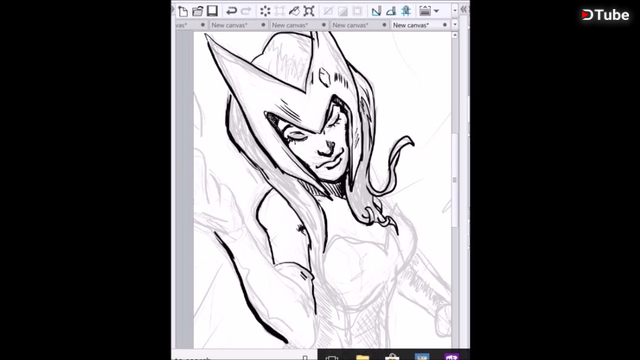This screenshot has width=640, height=360.
Task: Open a file using the folder icon
Action: (198, 11)
